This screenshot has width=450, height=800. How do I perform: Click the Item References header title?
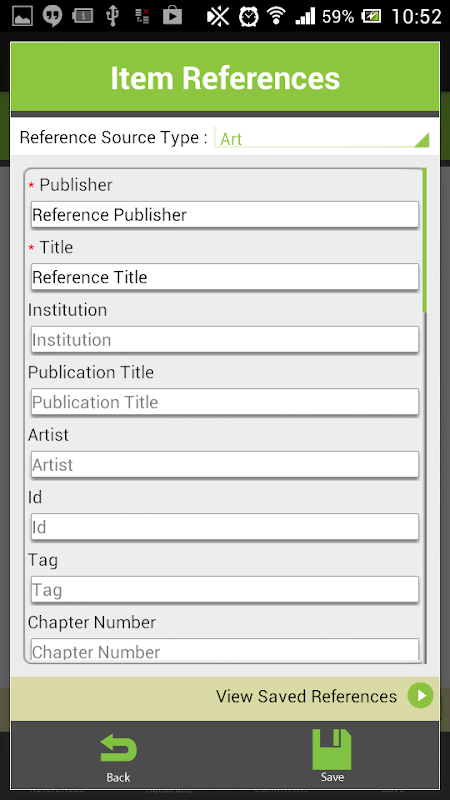click(225, 78)
